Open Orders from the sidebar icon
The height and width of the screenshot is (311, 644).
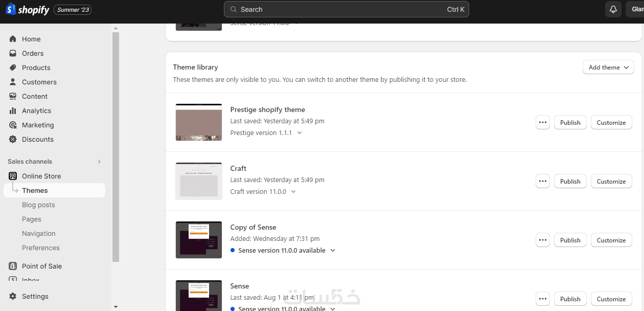pos(13,53)
